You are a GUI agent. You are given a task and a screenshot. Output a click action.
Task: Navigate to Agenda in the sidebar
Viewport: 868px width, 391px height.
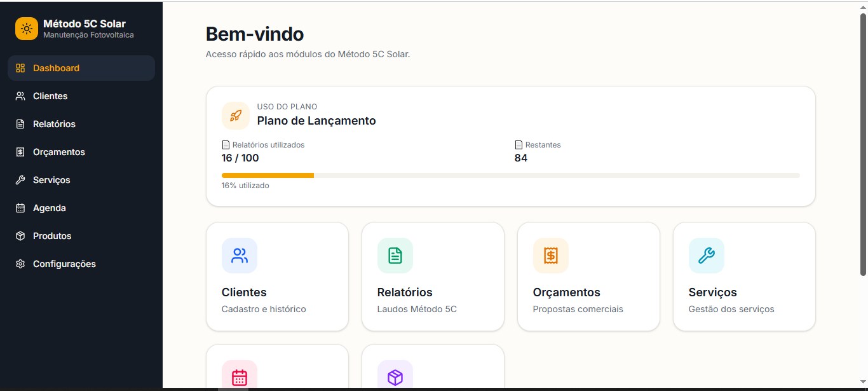pyautogui.click(x=81, y=208)
